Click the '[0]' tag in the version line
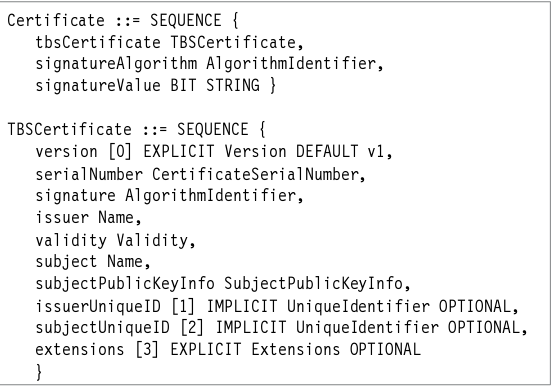 (120, 152)
